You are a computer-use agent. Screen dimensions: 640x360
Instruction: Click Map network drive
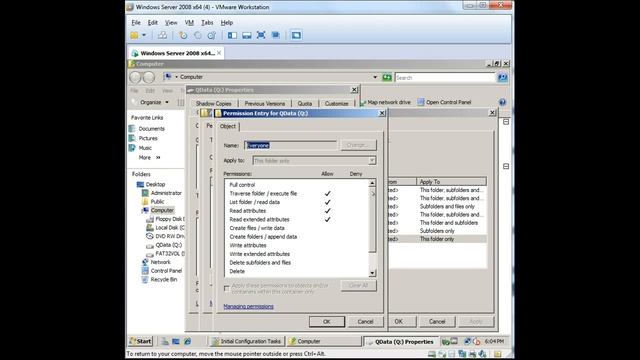[386, 102]
